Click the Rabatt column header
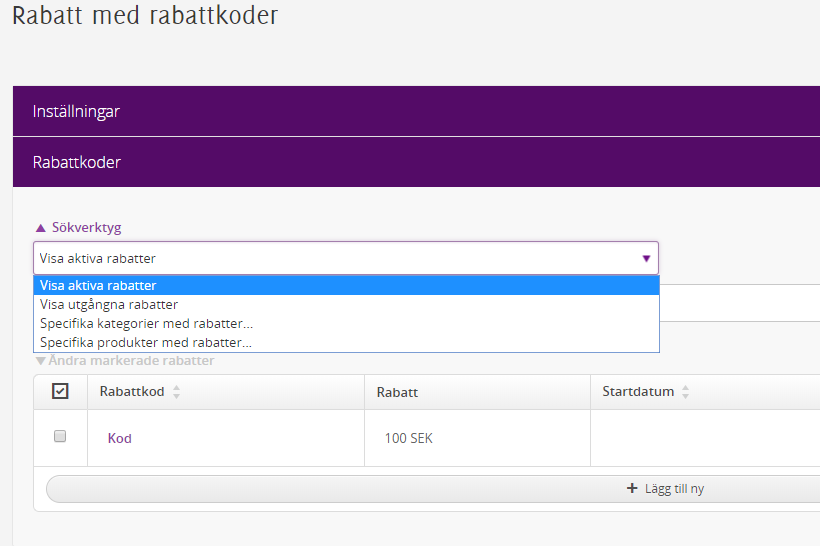Screen dimensions: 820x546 (397, 392)
